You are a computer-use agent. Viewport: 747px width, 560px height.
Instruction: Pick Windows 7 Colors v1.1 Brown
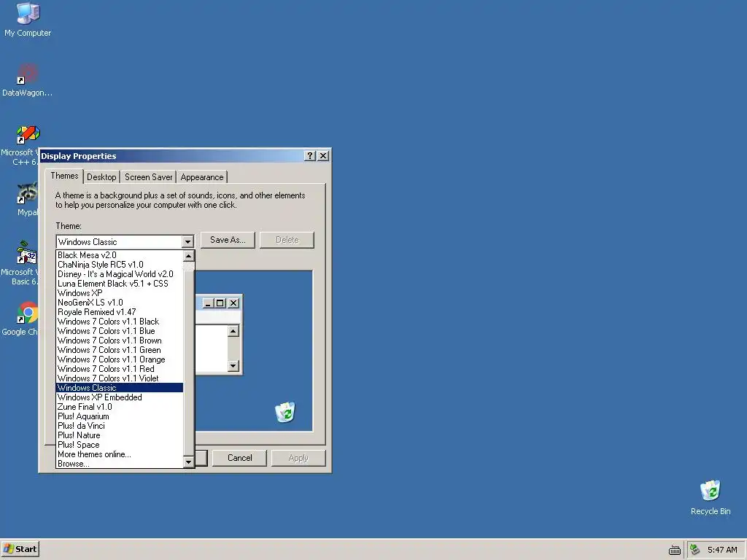(x=120, y=341)
